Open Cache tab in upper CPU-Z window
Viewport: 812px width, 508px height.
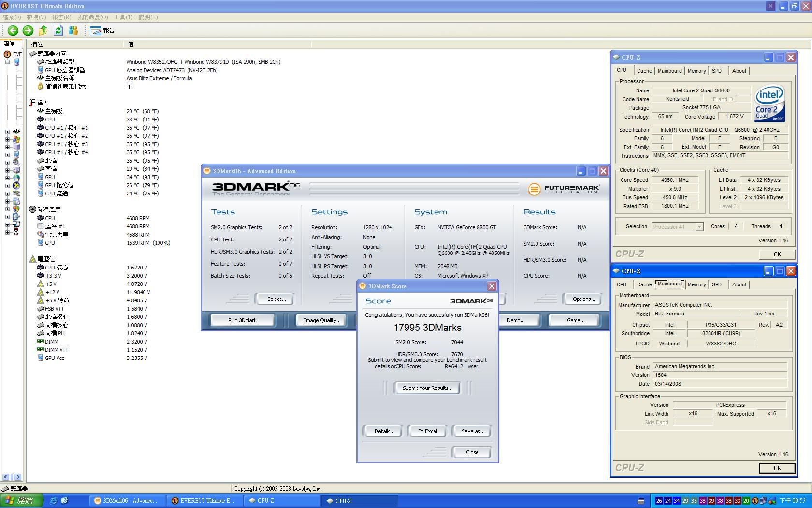(644, 71)
